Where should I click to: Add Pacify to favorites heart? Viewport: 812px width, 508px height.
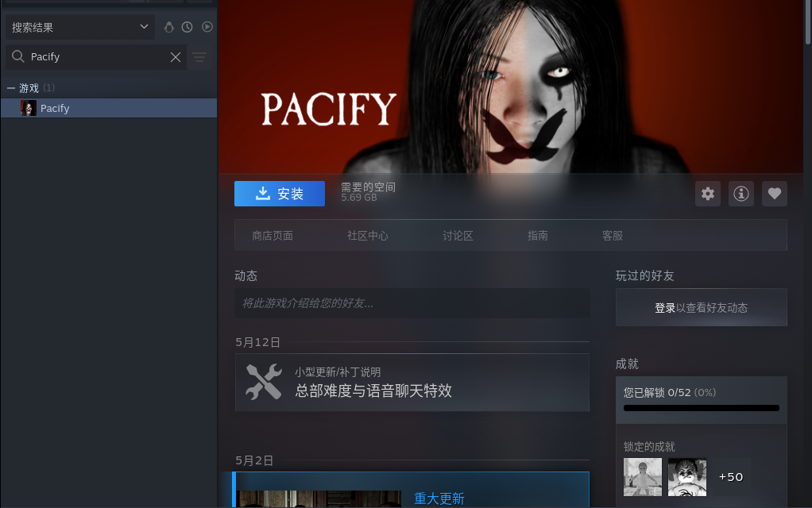click(x=775, y=194)
